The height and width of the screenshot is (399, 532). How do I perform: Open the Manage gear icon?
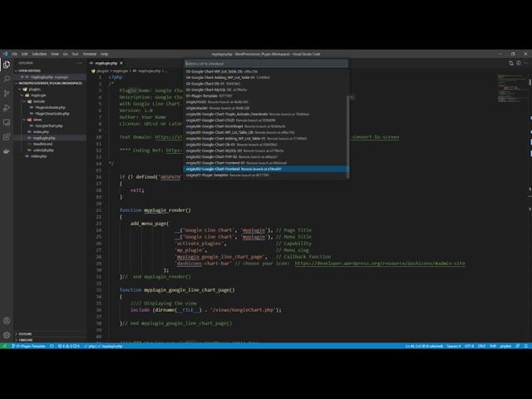(x=7, y=335)
